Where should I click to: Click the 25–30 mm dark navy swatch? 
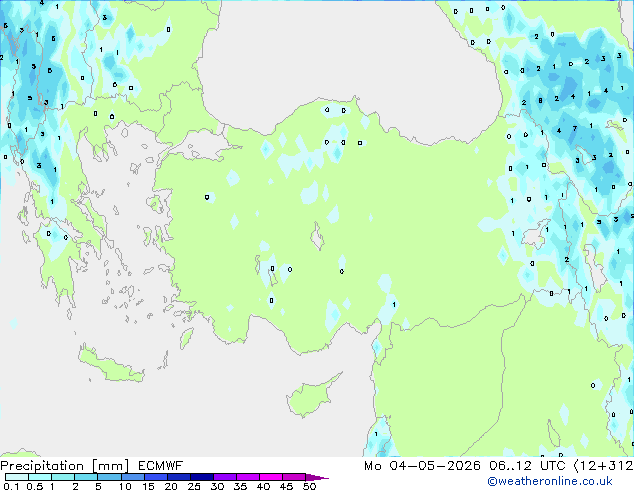point(202,477)
